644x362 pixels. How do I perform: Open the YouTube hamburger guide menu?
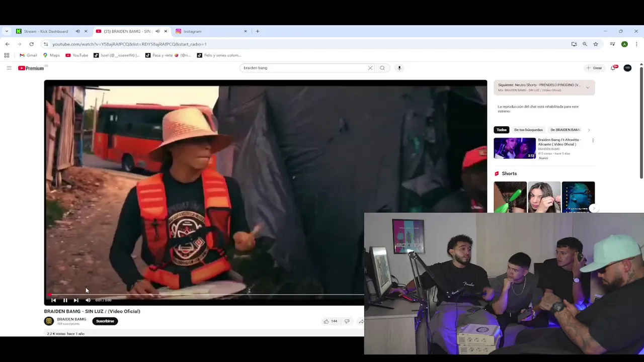pos(9,68)
